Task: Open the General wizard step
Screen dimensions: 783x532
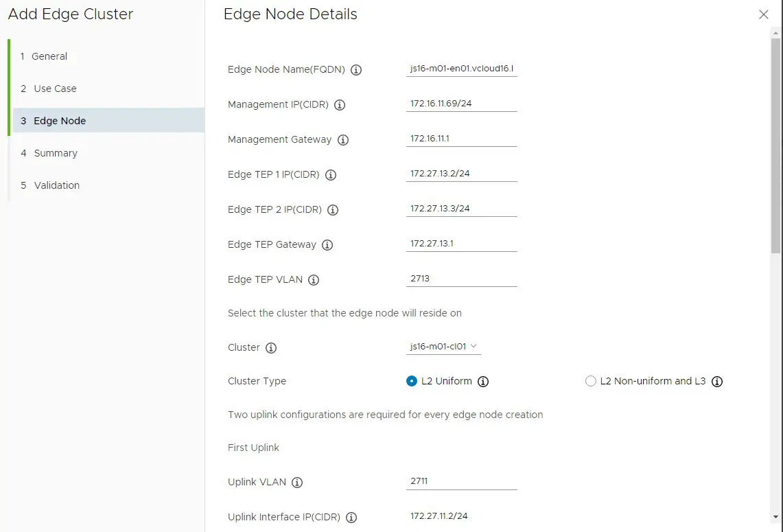Action: click(50, 56)
